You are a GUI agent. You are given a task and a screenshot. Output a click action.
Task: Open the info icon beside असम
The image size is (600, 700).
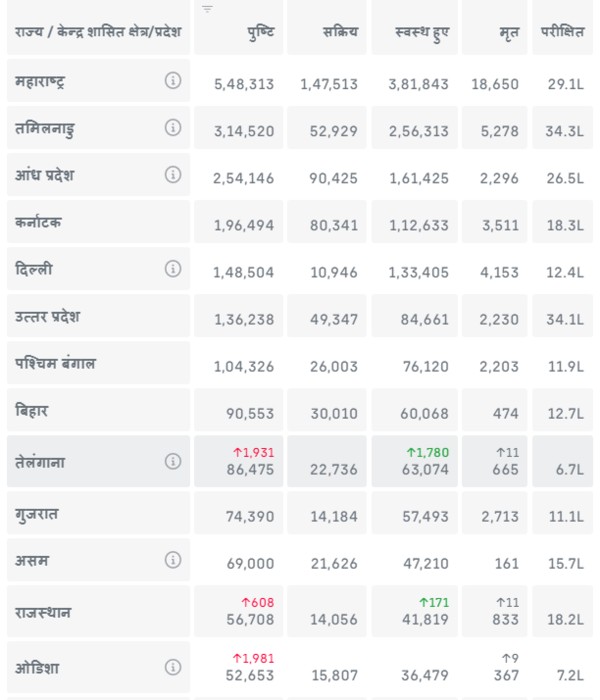pos(173,559)
